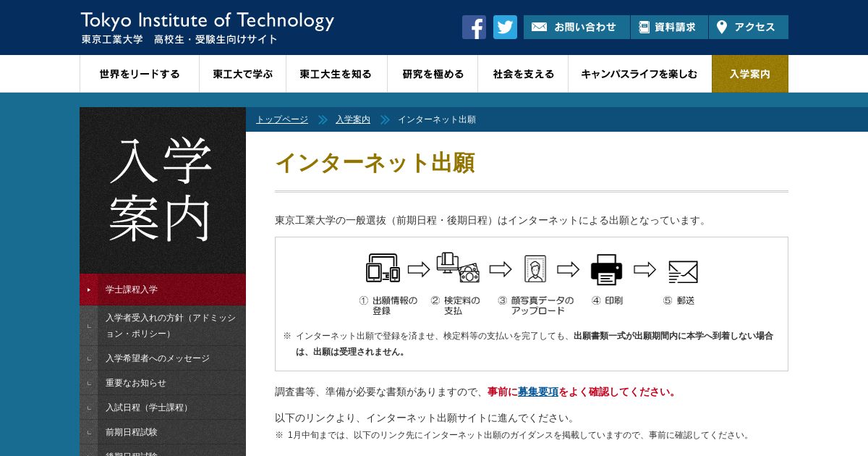This screenshot has width=868, height=456.
Task: Click the envelope icon for 郵送 step
Action: [683, 271]
